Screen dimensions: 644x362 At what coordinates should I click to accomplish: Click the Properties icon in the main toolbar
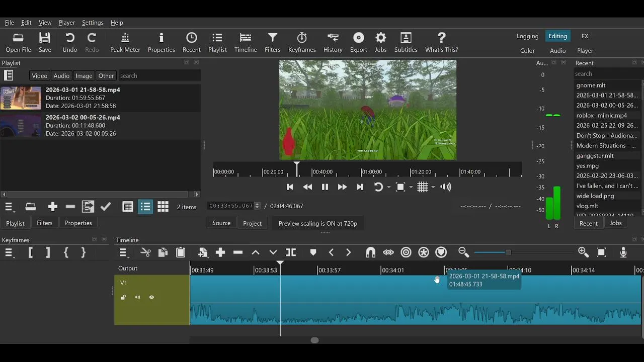pyautogui.click(x=162, y=43)
